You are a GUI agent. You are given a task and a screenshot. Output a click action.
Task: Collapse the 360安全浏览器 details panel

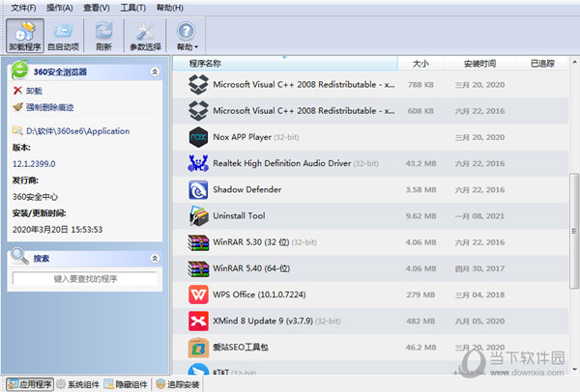pos(155,71)
